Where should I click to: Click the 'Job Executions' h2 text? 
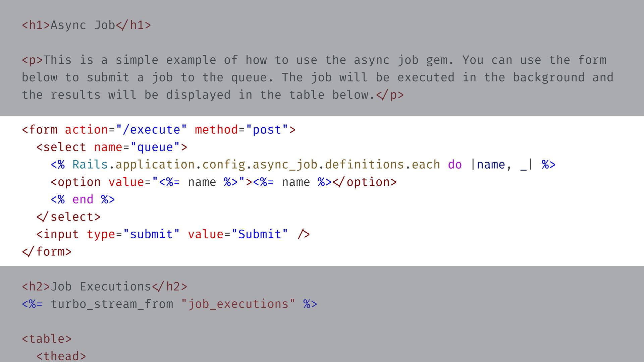click(101, 287)
